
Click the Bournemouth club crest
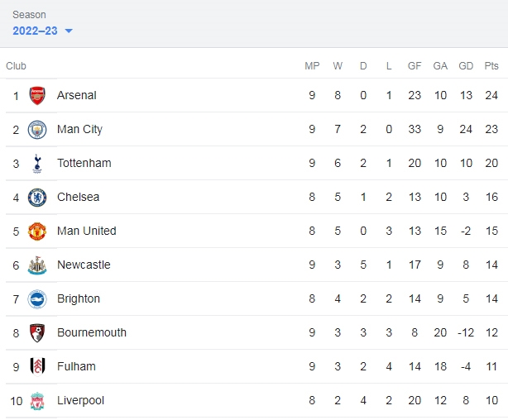(37, 333)
